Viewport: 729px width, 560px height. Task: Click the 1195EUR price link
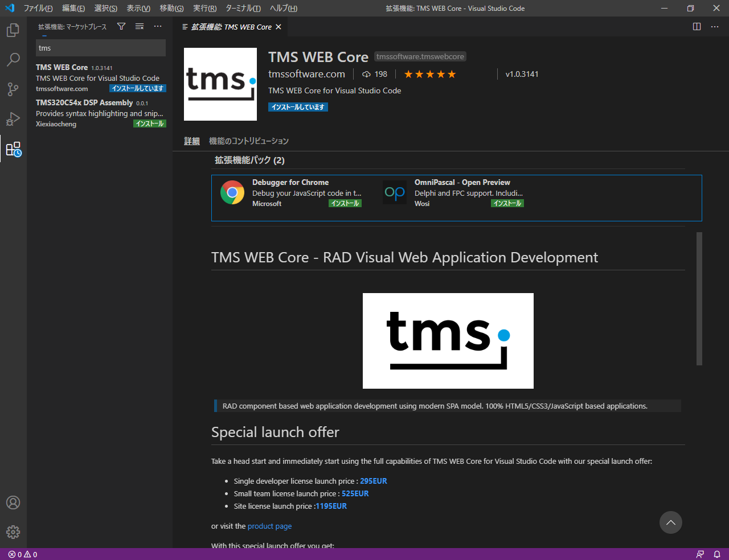pos(331,506)
